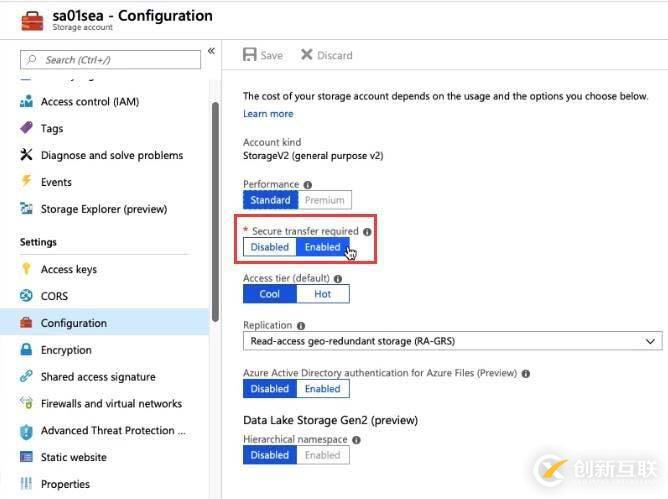Click the Access keys key icon
This screenshot has height=499, width=668.
(x=27, y=269)
